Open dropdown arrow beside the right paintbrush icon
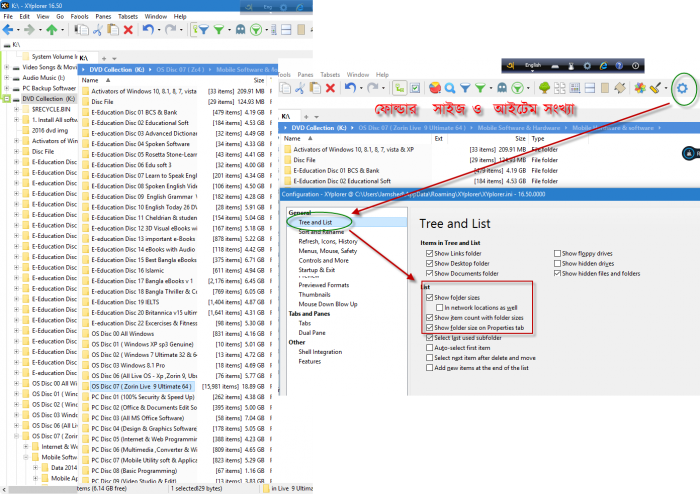Screen dimensions: 700x494 click(666, 88)
